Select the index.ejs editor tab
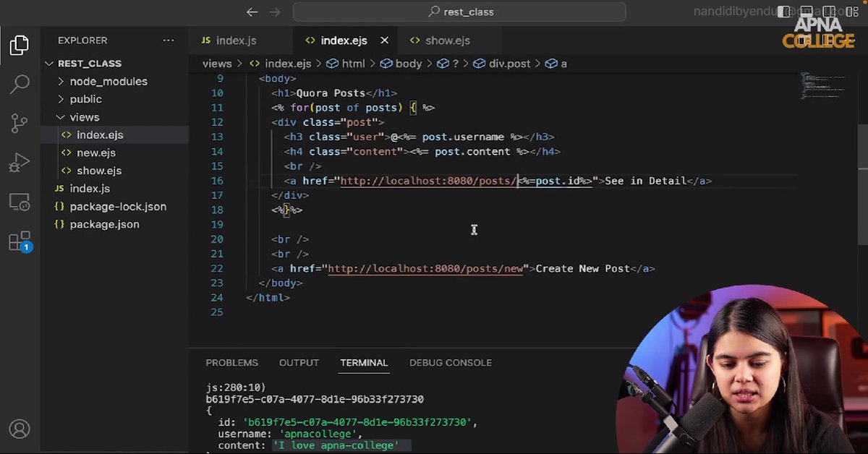This screenshot has width=868, height=454. (345, 40)
